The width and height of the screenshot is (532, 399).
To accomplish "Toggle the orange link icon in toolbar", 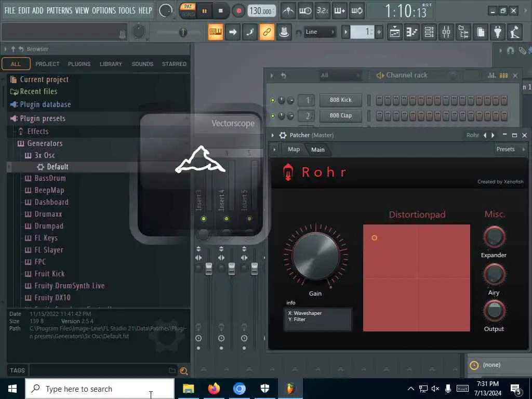I will (x=267, y=32).
